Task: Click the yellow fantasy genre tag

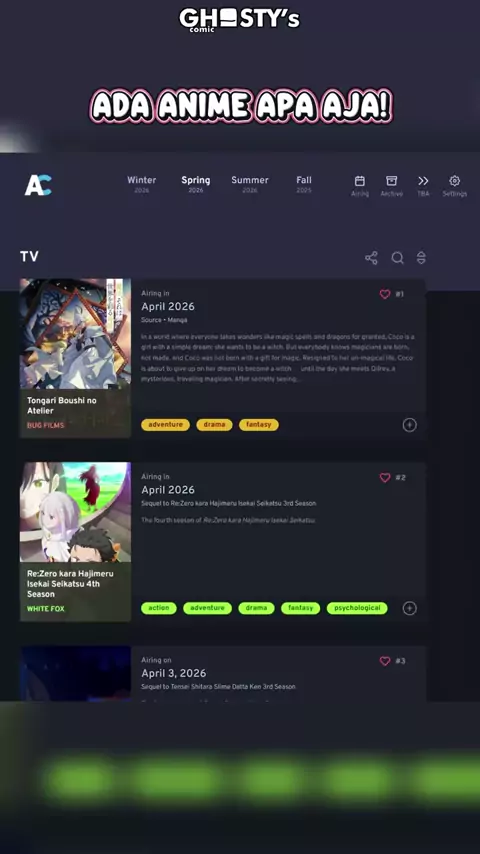Action: coord(259,425)
